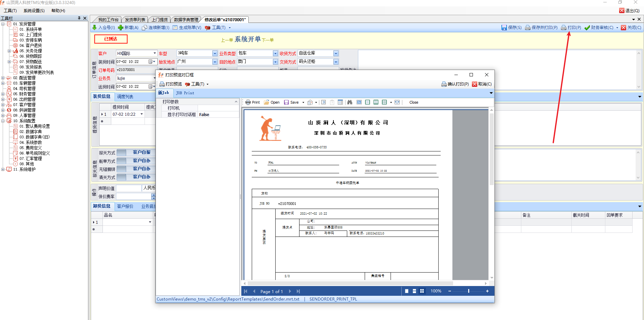Click 取消(C) to cancel printing
This screenshot has width=644, height=320.
pos(482,84)
